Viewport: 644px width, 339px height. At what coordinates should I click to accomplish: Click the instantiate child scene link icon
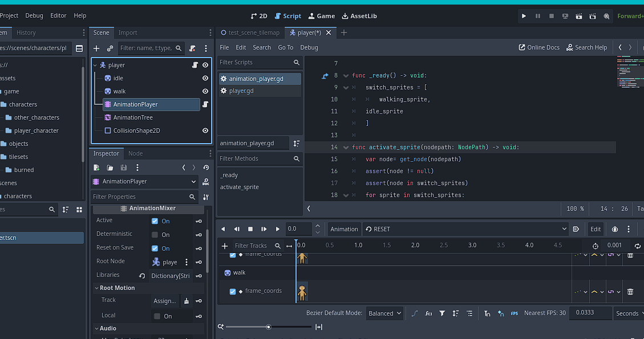point(110,48)
